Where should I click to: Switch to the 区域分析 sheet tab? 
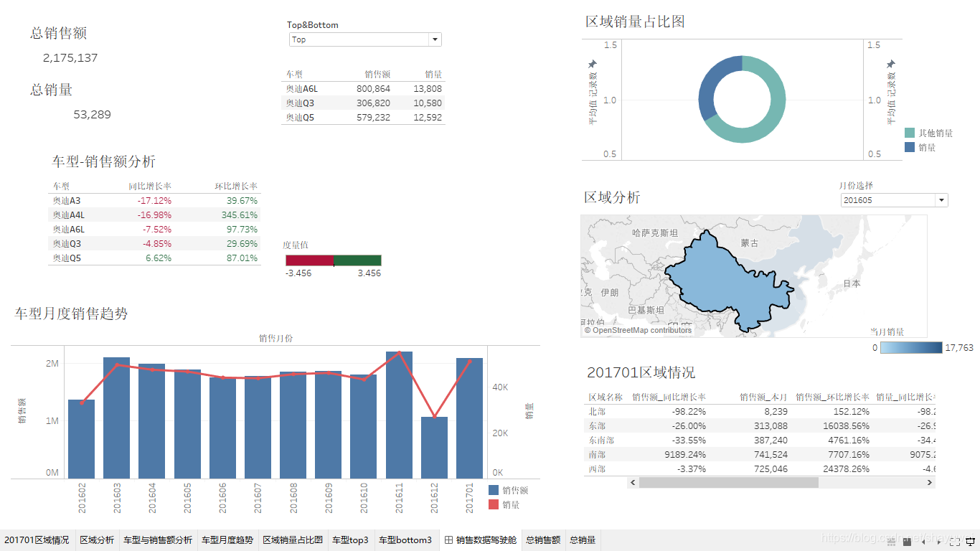coord(97,540)
